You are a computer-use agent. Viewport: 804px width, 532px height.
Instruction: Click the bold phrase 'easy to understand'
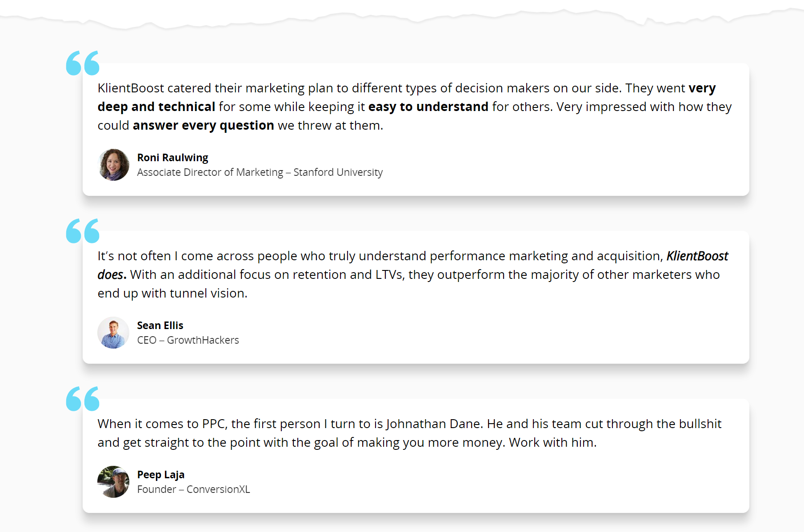point(428,107)
